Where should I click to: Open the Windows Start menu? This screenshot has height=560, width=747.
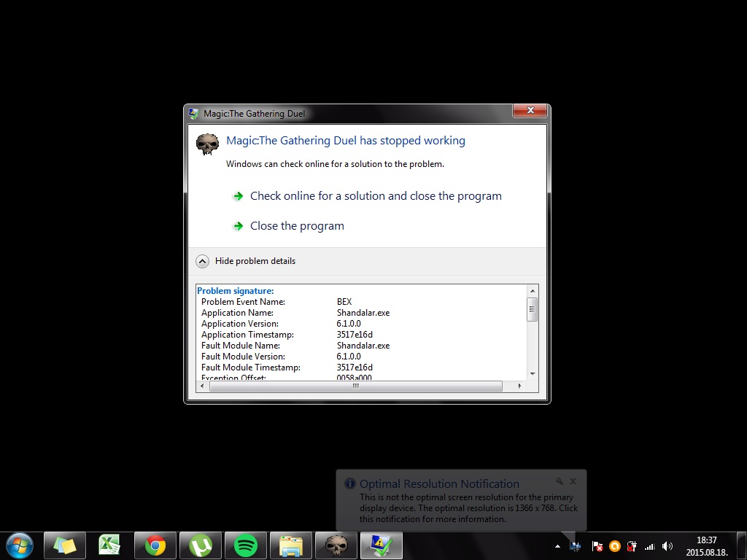[x=20, y=545]
